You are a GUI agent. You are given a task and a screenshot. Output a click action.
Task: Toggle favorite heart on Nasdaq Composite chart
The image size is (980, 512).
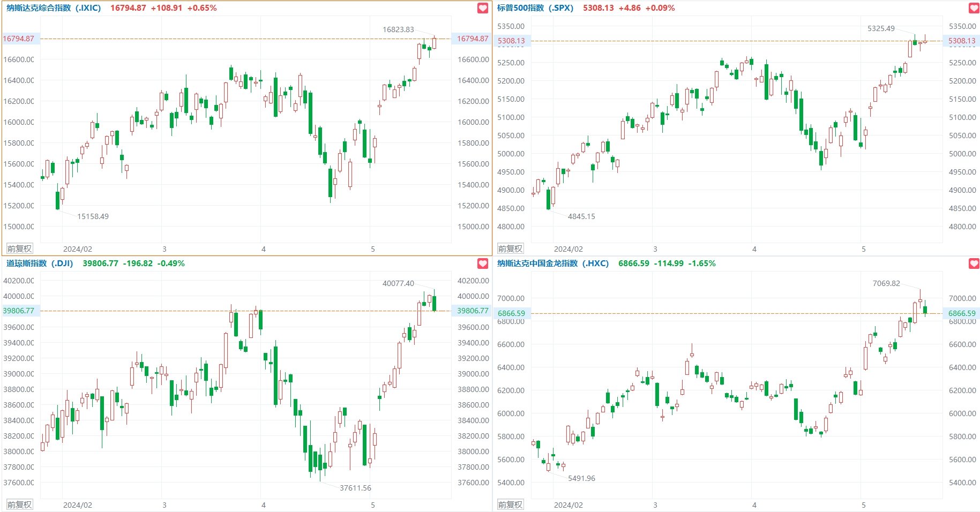pos(483,8)
